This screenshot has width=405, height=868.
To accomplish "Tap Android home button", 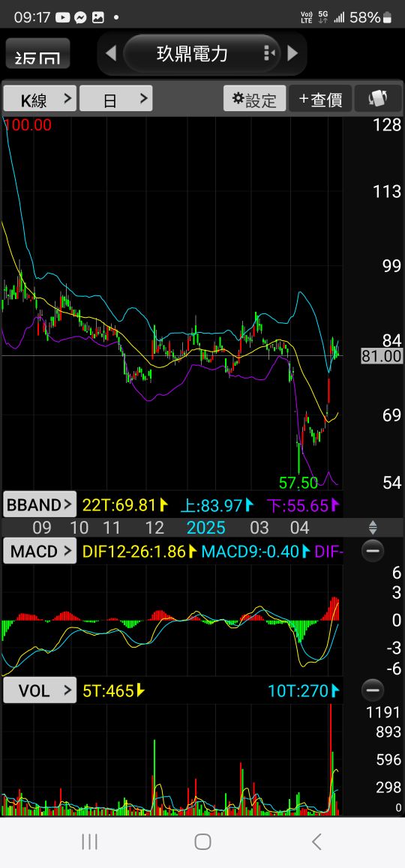I will (x=202, y=842).
